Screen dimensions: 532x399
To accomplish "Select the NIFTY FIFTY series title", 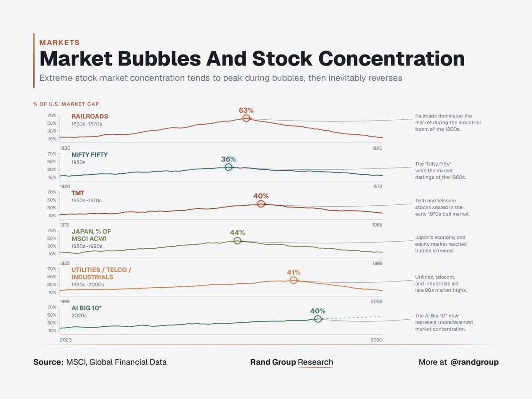I will (90, 155).
